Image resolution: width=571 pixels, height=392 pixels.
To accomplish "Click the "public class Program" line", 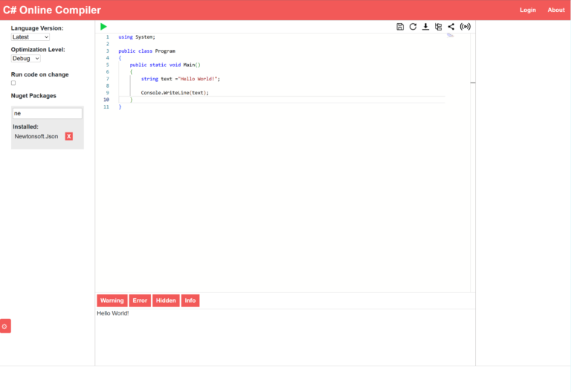I will (146, 51).
